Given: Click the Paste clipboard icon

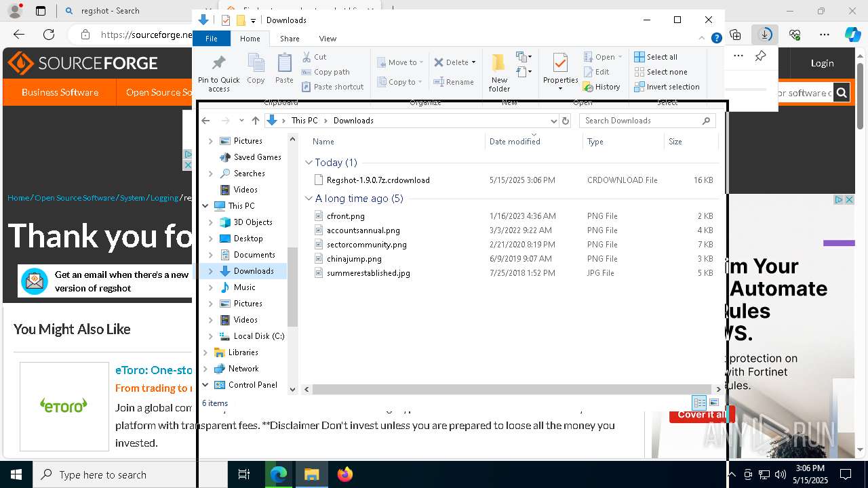Looking at the screenshot, I should [284, 68].
